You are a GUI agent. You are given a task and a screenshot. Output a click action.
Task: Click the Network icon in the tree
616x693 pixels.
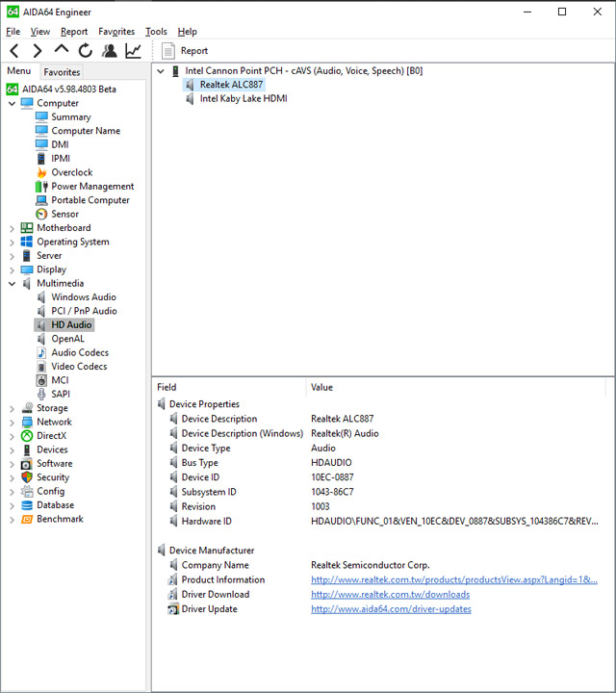pyautogui.click(x=27, y=422)
